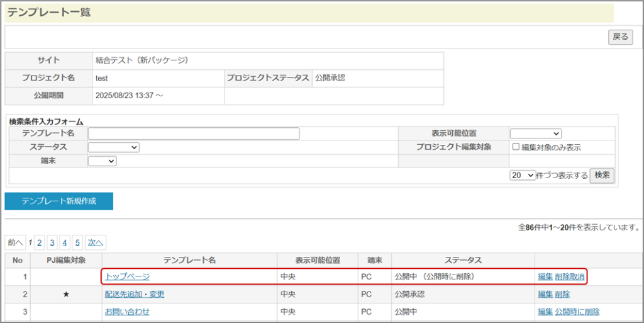Click the 戻る button
Image resolution: width=644 pixels, height=323 pixels.
620,37
